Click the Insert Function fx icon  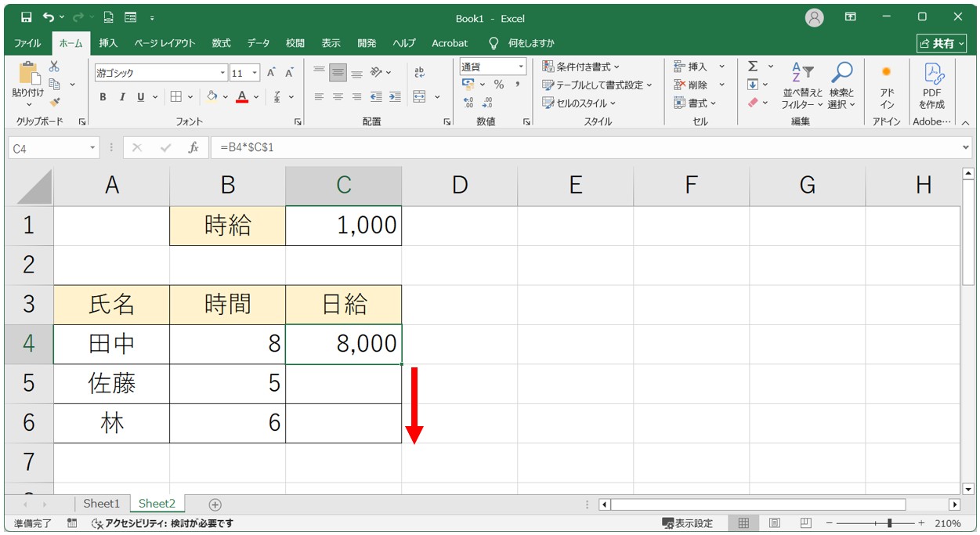point(193,147)
